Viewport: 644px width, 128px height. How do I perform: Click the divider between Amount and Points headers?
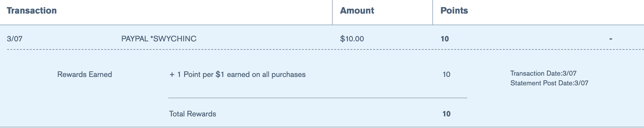coord(433,12)
